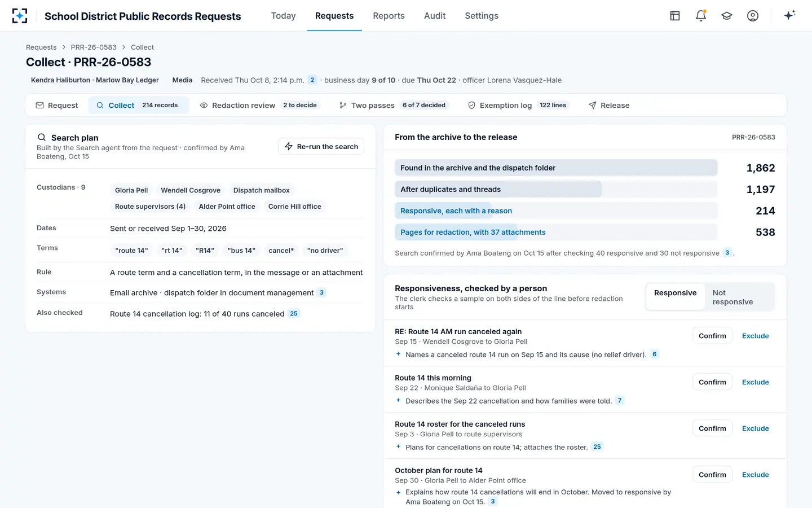The width and height of the screenshot is (812, 508).
Task: Switch to the Today tab
Action: pyautogui.click(x=283, y=16)
